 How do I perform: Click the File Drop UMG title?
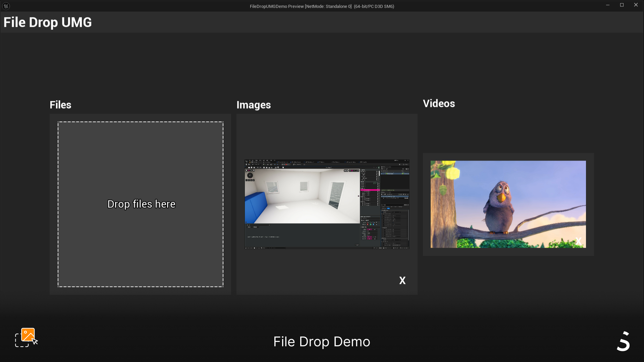coord(48,22)
